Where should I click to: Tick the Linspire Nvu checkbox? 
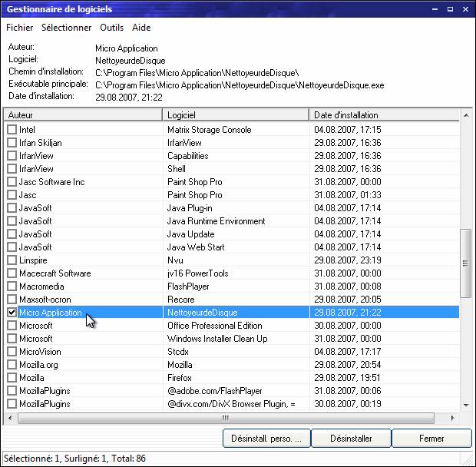point(12,260)
